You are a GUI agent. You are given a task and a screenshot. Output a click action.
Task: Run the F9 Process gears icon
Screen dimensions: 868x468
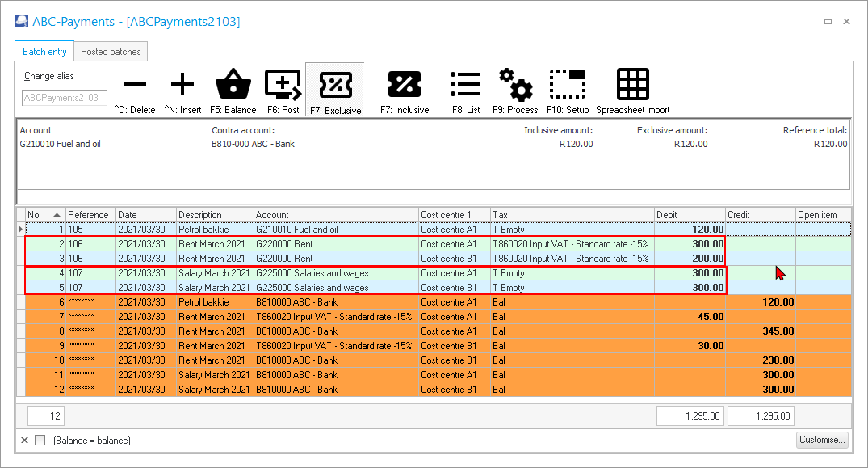click(515, 85)
